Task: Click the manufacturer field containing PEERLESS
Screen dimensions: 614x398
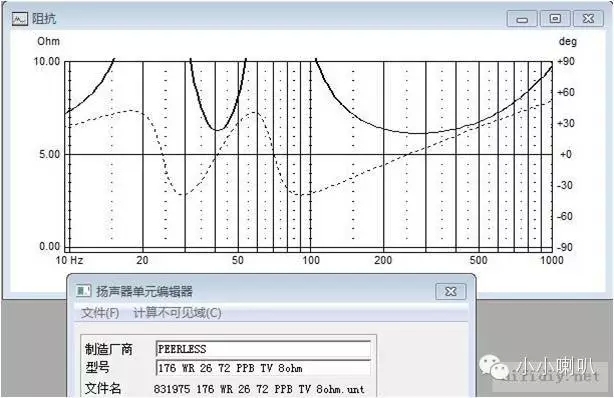Action: 263,349
